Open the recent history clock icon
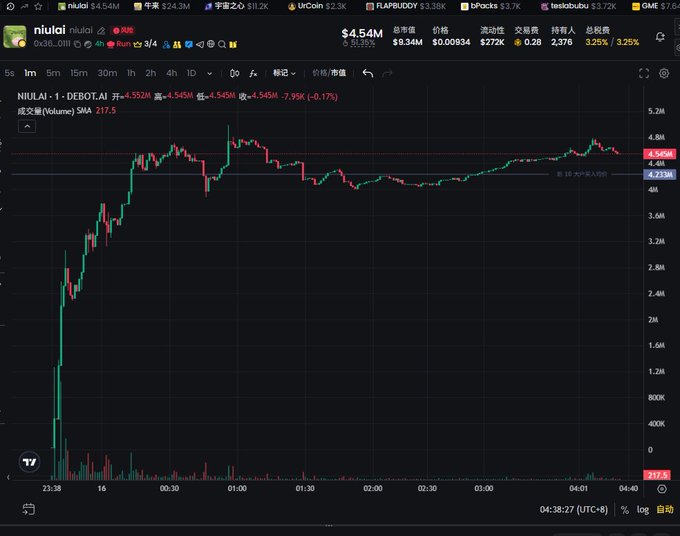Image resolution: width=680 pixels, height=536 pixels. tap(10, 6)
